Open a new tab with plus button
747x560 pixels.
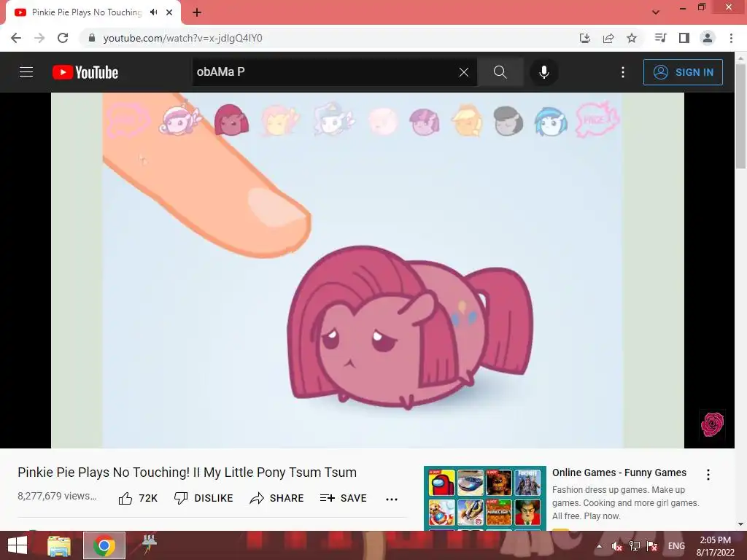click(197, 12)
